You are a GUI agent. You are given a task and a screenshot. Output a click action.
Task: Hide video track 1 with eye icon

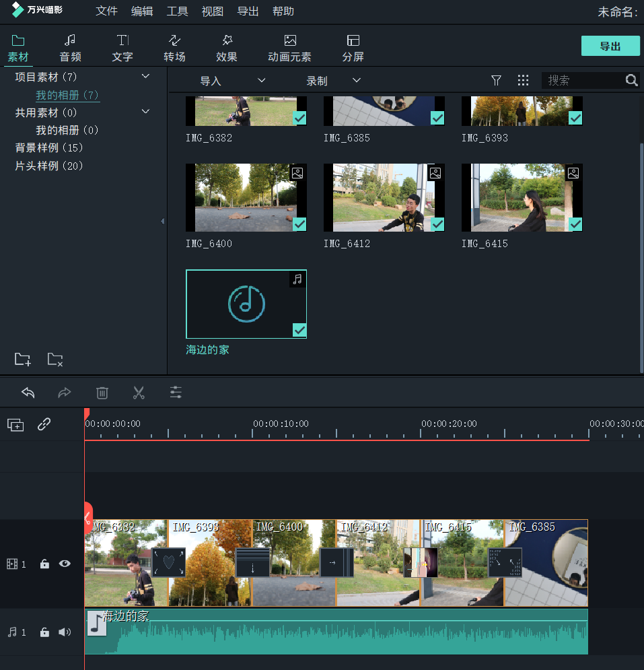65,564
